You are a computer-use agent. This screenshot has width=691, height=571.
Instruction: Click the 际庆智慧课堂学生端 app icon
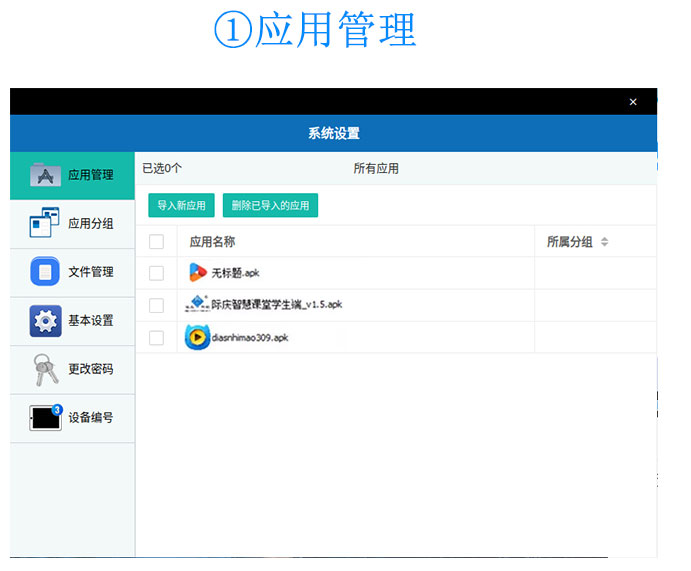tap(197, 304)
